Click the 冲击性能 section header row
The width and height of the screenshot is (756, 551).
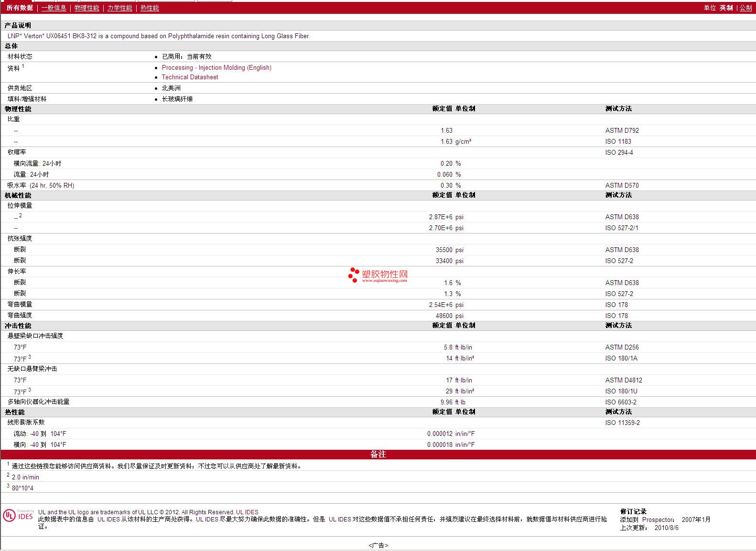point(378,326)
